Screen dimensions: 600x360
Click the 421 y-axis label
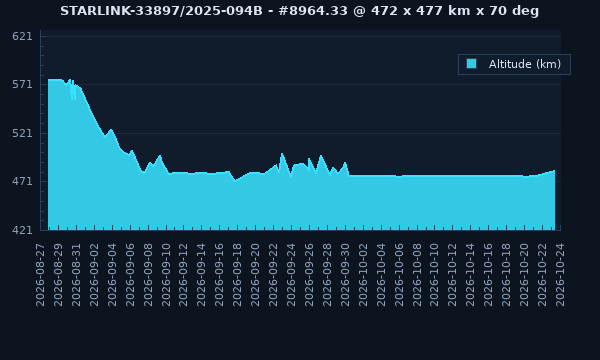22,230
